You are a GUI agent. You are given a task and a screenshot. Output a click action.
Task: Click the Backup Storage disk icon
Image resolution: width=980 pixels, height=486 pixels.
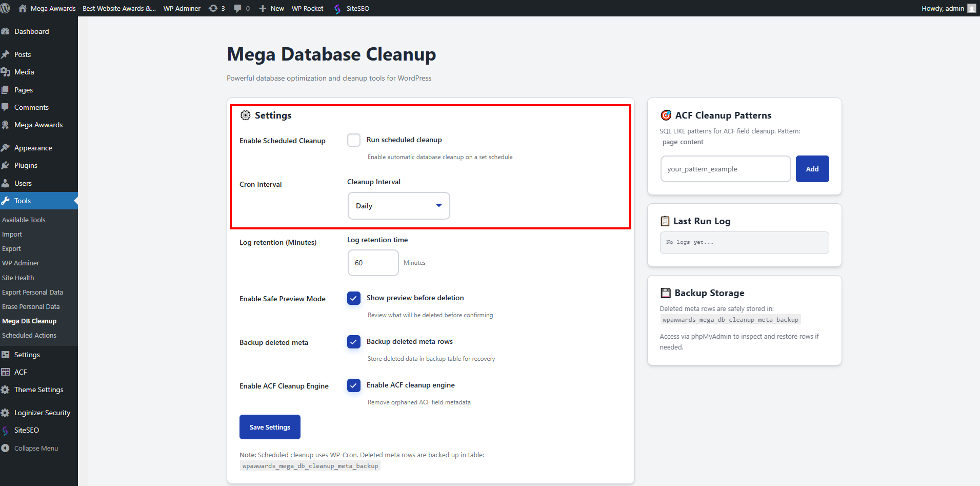pos(665,293)
